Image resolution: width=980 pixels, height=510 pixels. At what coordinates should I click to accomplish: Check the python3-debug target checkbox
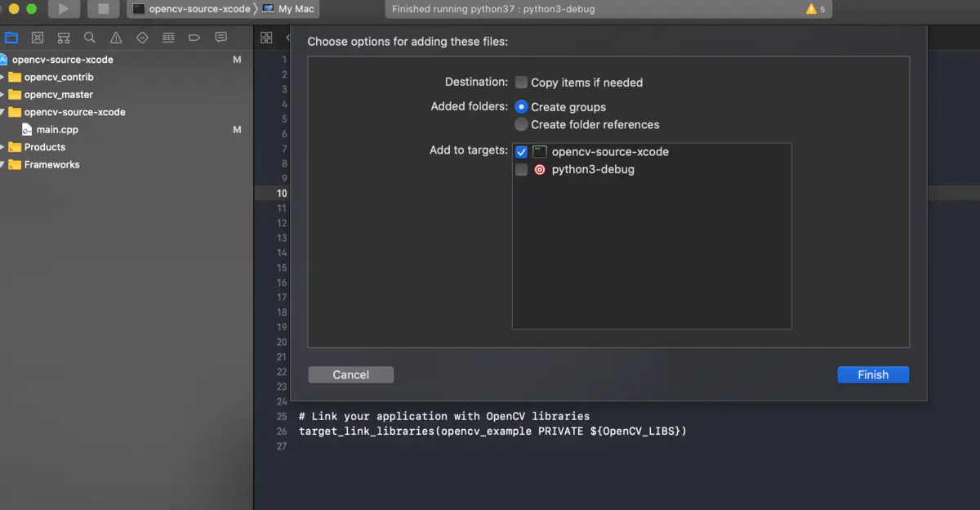click(521, 169)
